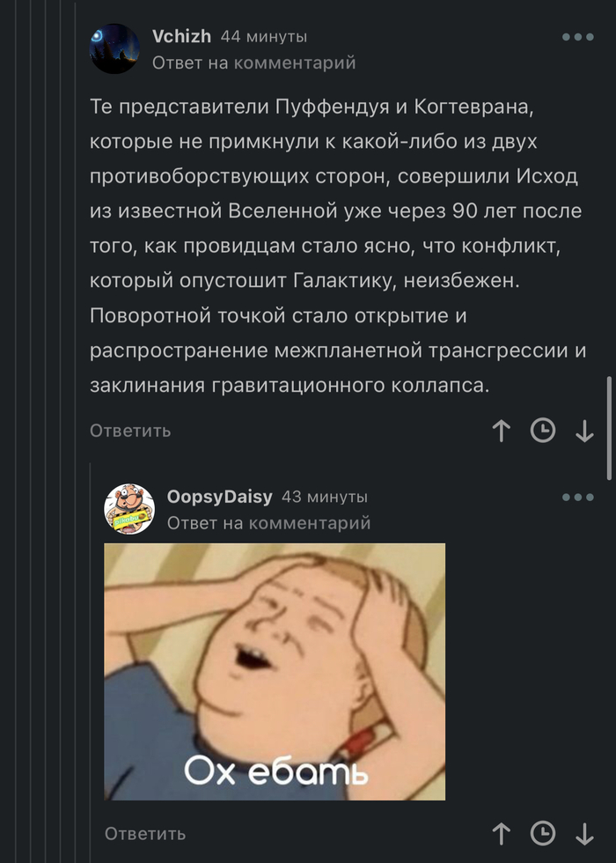Click the '43 минуты' comment timestamp

tap(325, 497)
